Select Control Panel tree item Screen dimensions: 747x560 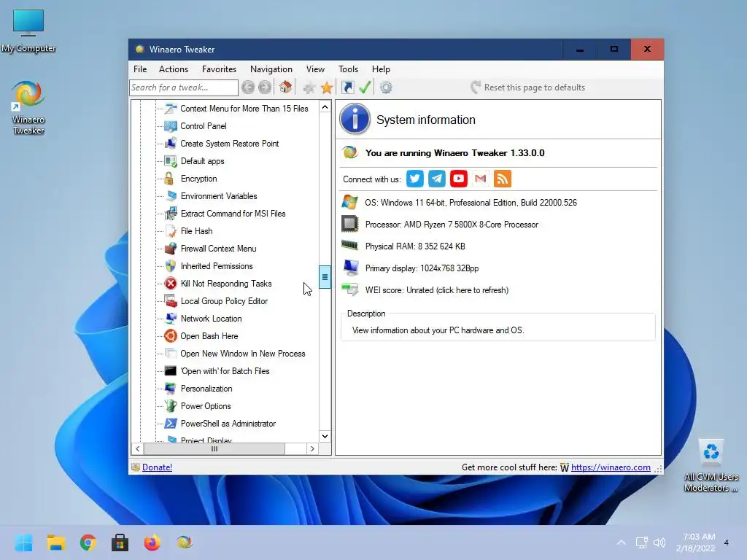coord(204,126)
